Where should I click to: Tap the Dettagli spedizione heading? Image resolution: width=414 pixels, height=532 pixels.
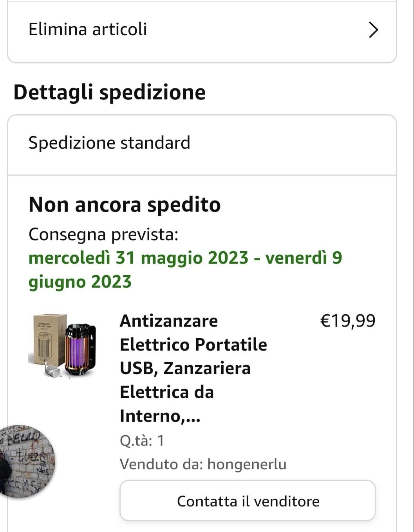click(109, 92)
